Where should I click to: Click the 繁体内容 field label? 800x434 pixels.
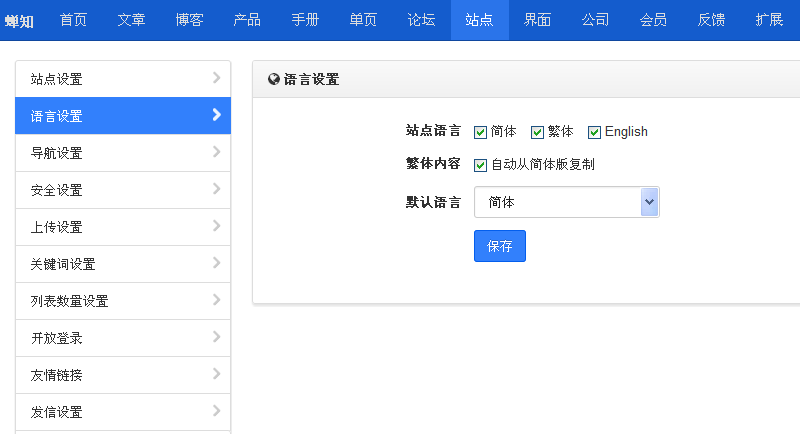pyautogui.click(x=433, y=164)
